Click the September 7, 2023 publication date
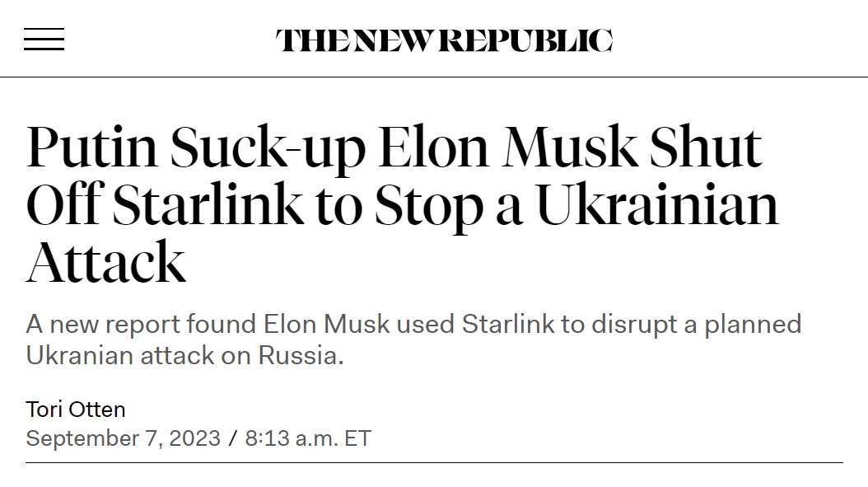Viewport: 868px width, 487px height. (123, 438)
